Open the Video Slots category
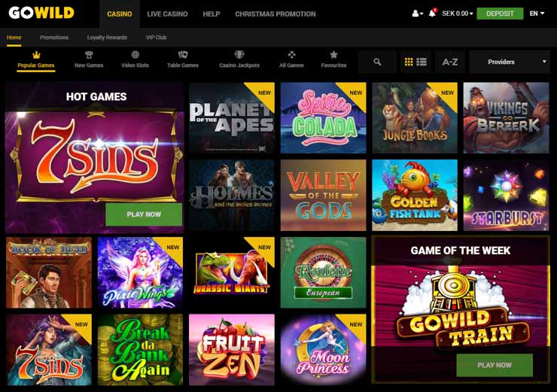The height and width of the screenshot is (392, 557). tap(135, 60)
